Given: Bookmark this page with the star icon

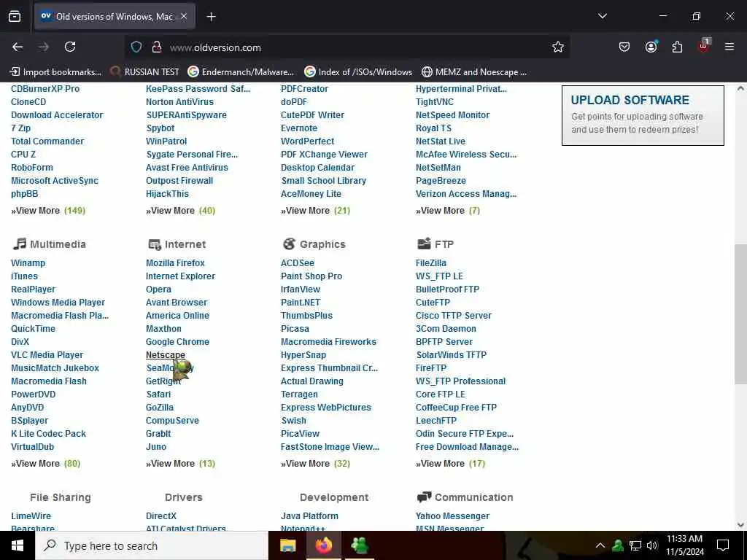Looking at the screenshot, I should 558,47.
